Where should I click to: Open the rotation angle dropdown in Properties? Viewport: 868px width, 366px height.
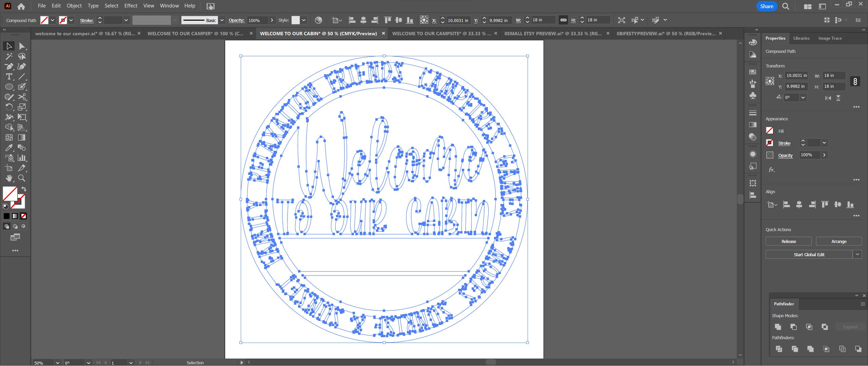coord(803,98)
